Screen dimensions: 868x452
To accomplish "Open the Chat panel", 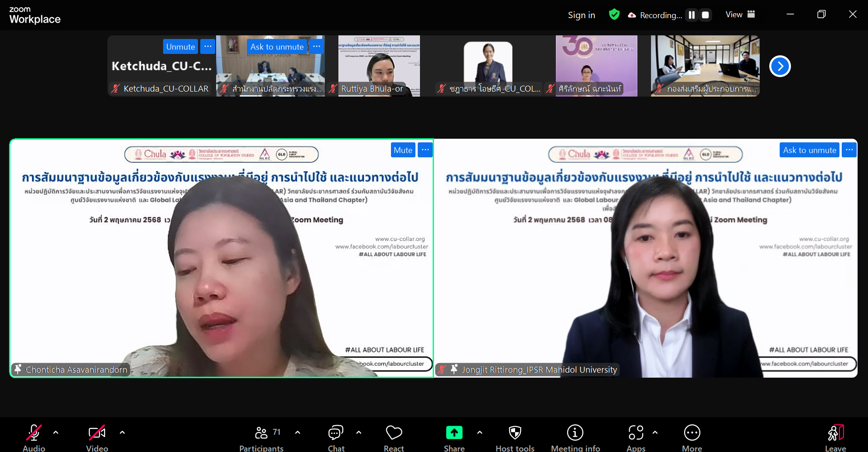I will click(336, 433).
